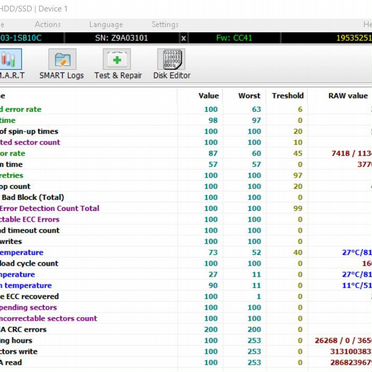Screen dimensions: 372x372
Task: Sort by RAW value column header
Action: [348, 96]
